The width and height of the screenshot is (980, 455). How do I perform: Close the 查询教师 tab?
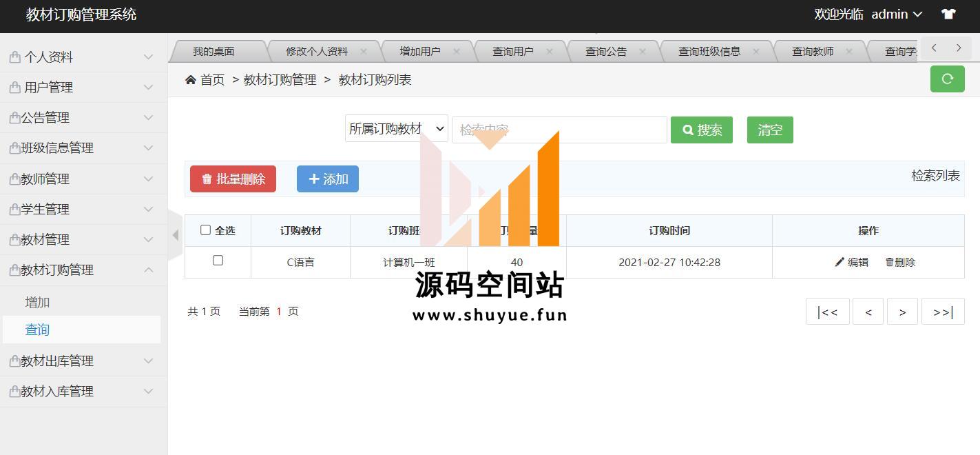(x=849, y=51)
